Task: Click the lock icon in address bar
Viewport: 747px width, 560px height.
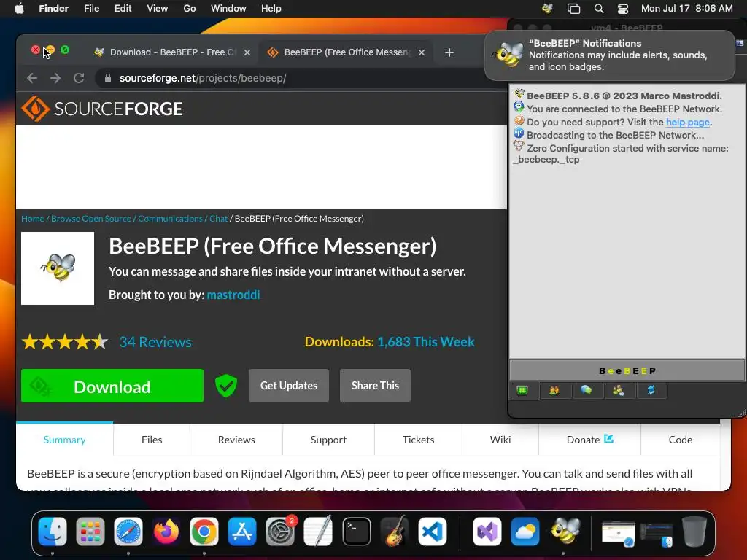Action: tap(108, 78)
